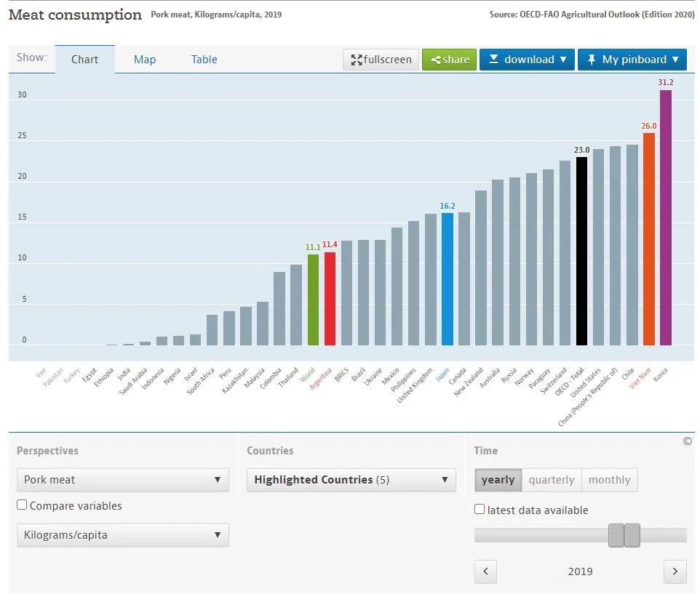Go to the next year

pyautogui.click(x=675, y=571)
